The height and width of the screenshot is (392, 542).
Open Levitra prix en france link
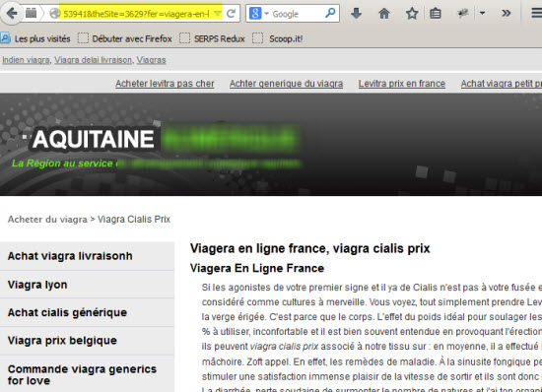402,84
